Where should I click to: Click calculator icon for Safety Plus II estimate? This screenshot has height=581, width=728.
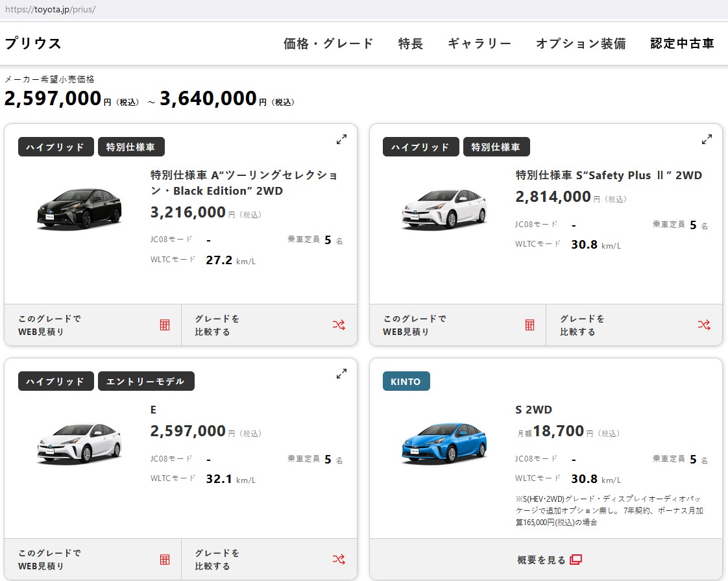(x=530, y=325)
